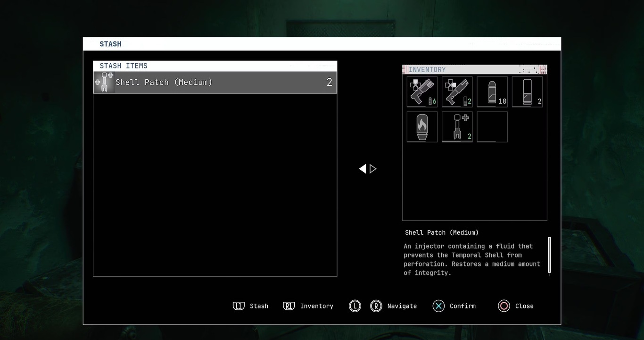The image size is (644, 340).
Task: Click the R stick Navigate icon
Action: [x=376, y=306]
